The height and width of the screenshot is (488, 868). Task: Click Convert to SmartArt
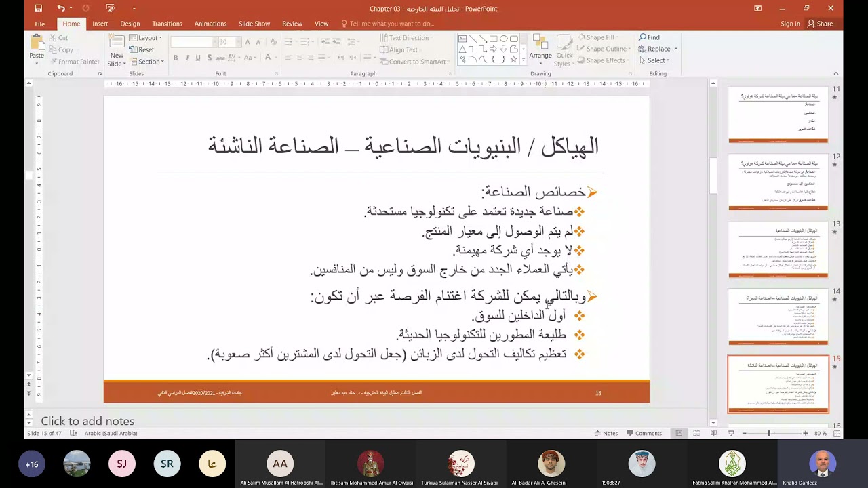pyautogui.click(x=415, y=62)
